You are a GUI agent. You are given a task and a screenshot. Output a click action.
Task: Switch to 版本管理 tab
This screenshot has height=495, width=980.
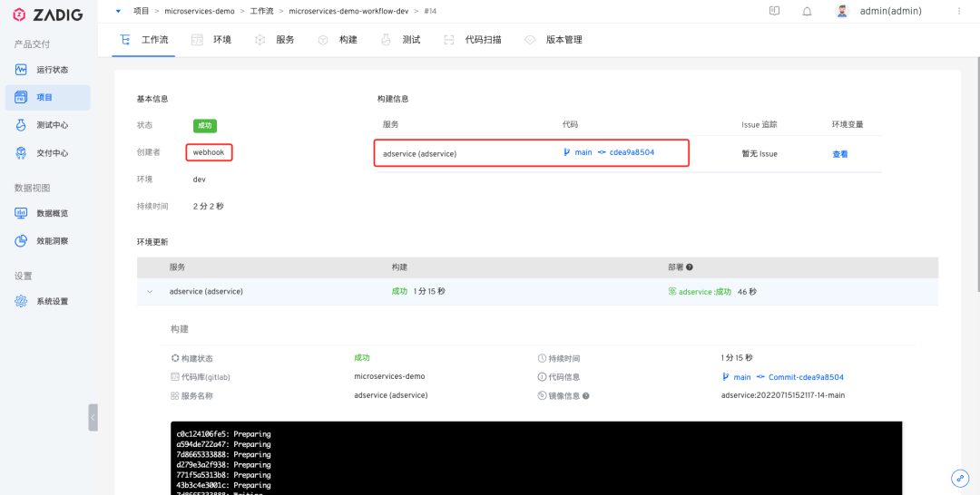coord(554,40)
